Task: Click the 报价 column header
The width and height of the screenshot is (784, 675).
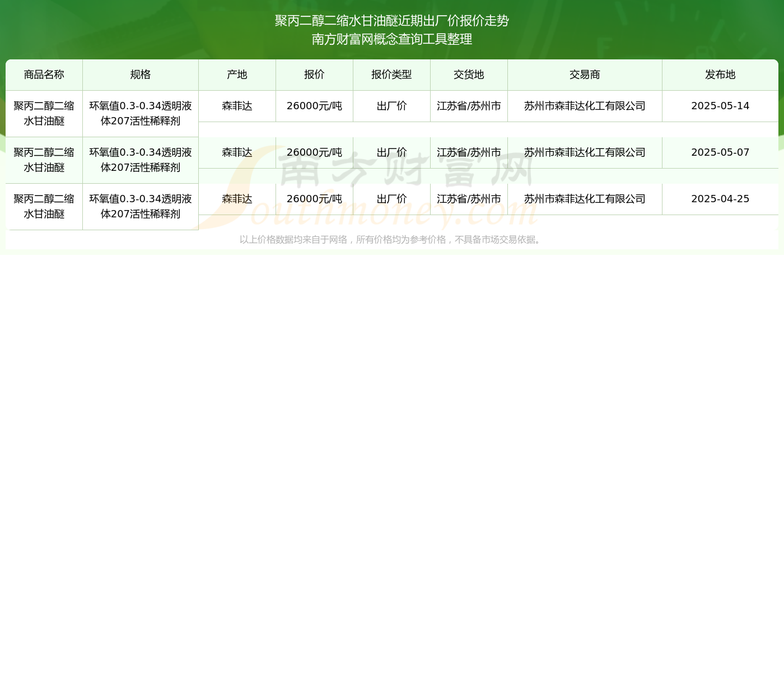Action: [315, 75]
